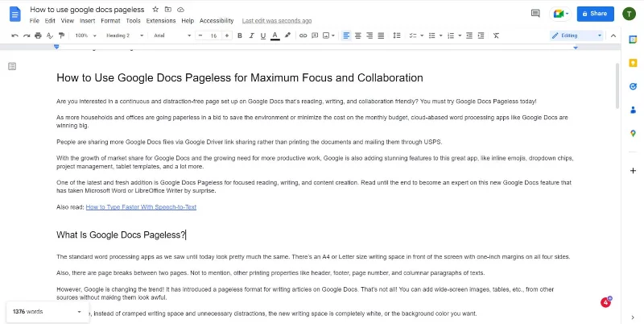This screenshot has width=644, height=324.
Task: Open Google Tasks in the side panel
Action: pos(633,86)
